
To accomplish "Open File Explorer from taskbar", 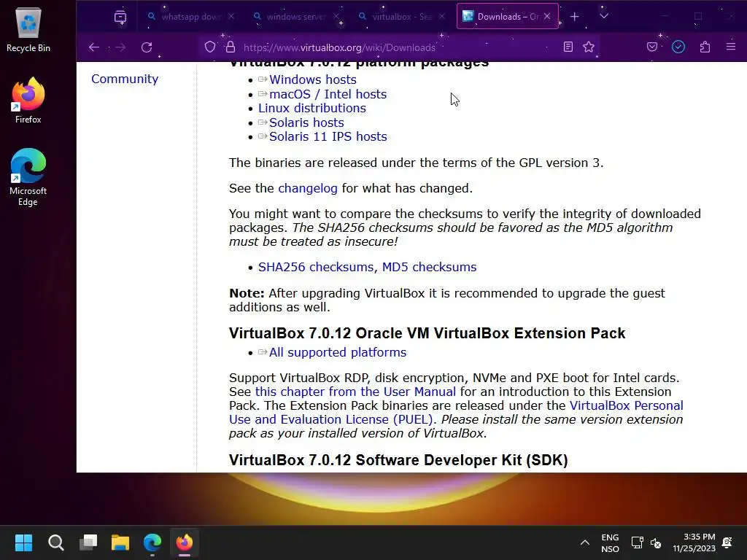I will point(120,542).
